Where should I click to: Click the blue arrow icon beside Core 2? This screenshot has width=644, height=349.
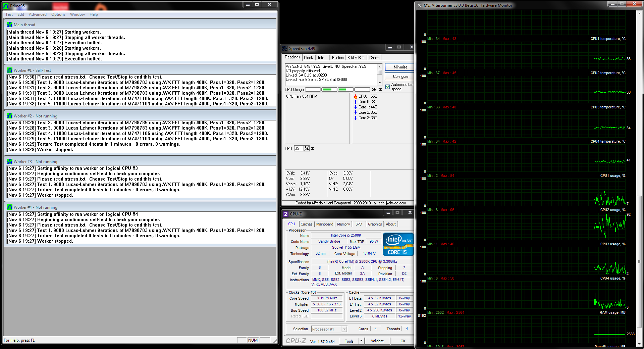[x=356, y=112]
